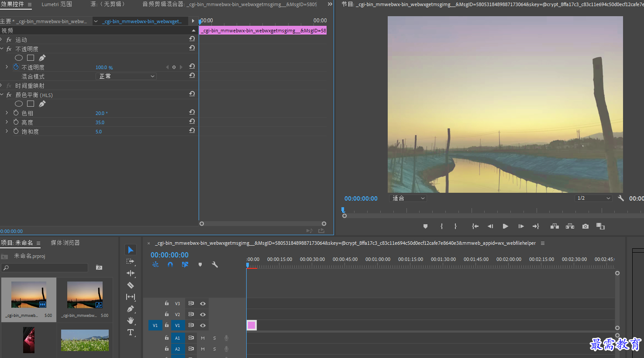644x358 pixels.
Task: Toggle V2 track output eye
Action: 203,314
